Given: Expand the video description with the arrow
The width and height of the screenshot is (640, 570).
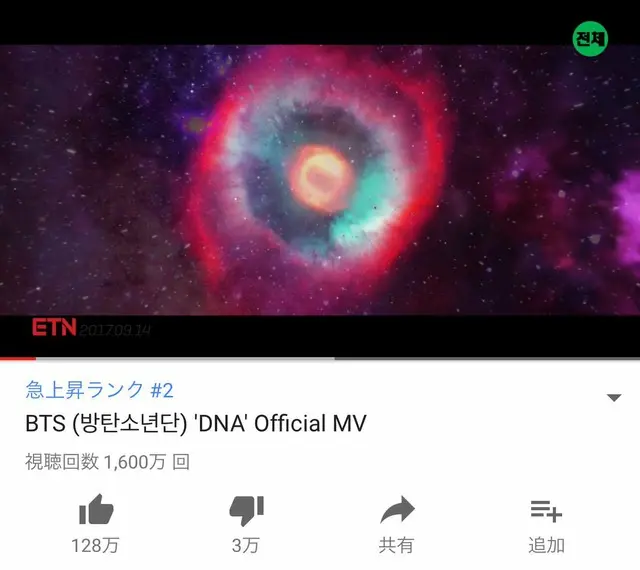Looking at the screenshot, I should tap(614, 397).
